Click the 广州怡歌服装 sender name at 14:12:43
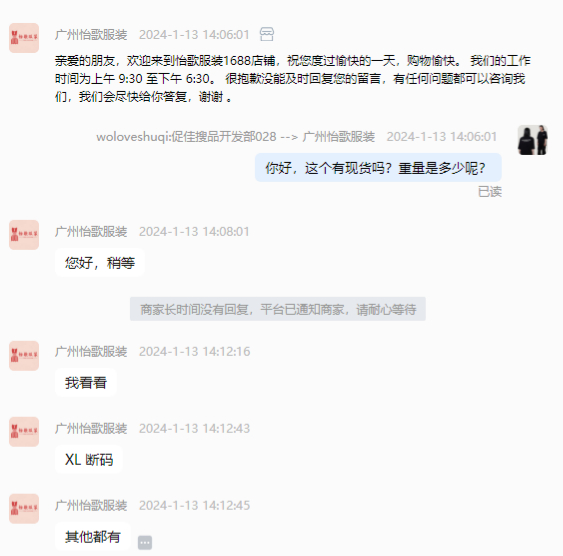The image size is (563, 556). click(91, 429)
